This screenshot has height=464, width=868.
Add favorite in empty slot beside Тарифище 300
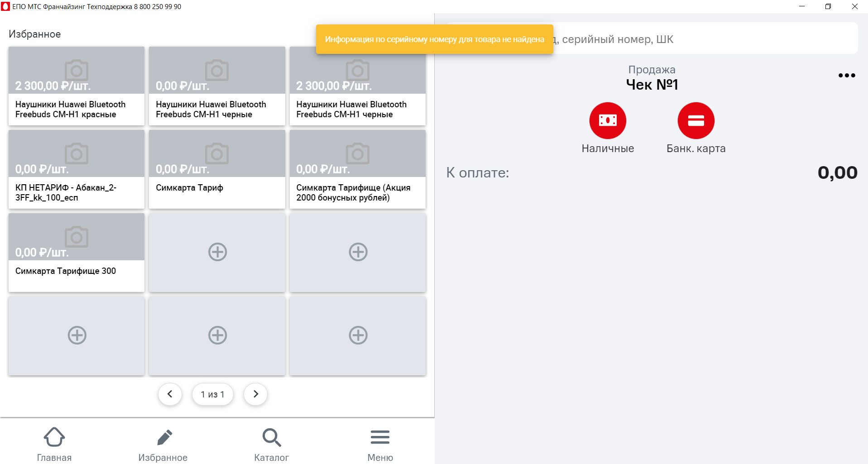tap(217, 252)
